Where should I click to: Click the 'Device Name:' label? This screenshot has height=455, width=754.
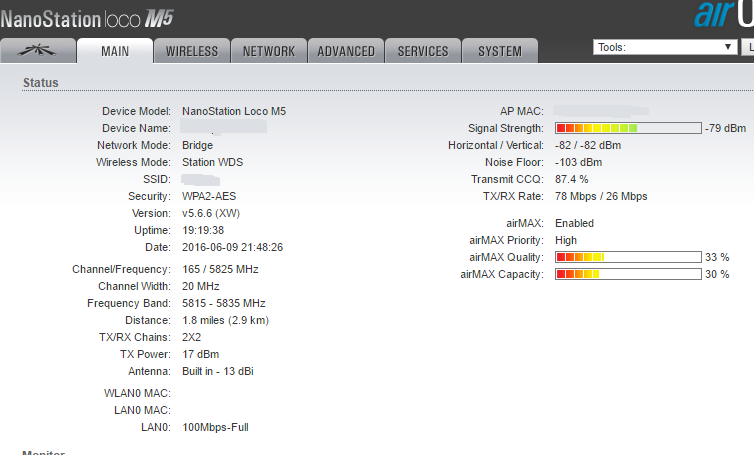coord(136,128)
